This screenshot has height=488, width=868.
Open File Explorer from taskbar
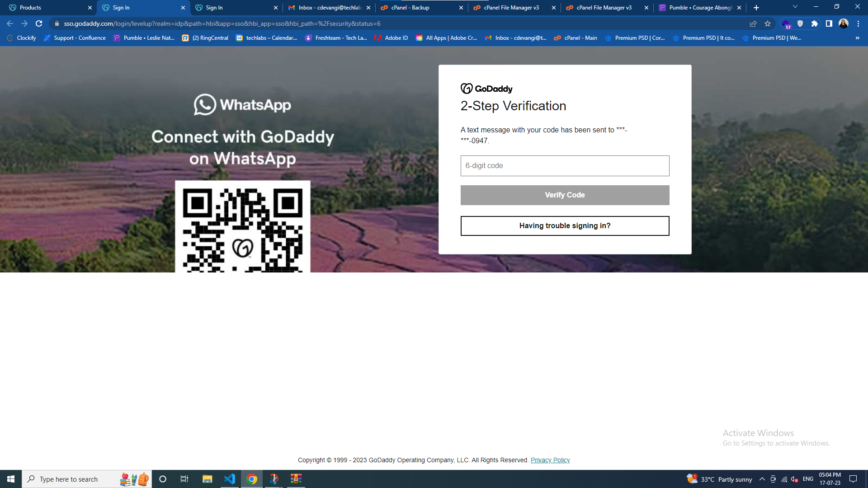coord(207,479)
